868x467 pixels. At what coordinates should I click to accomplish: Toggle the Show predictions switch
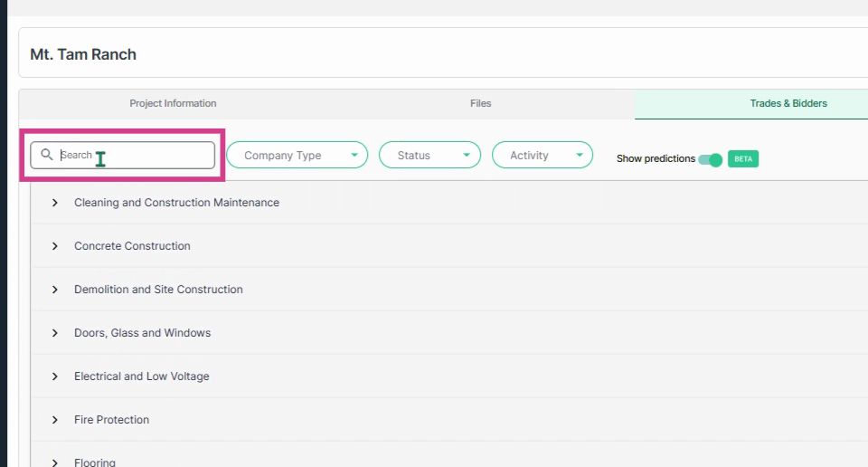coord(711,159)
